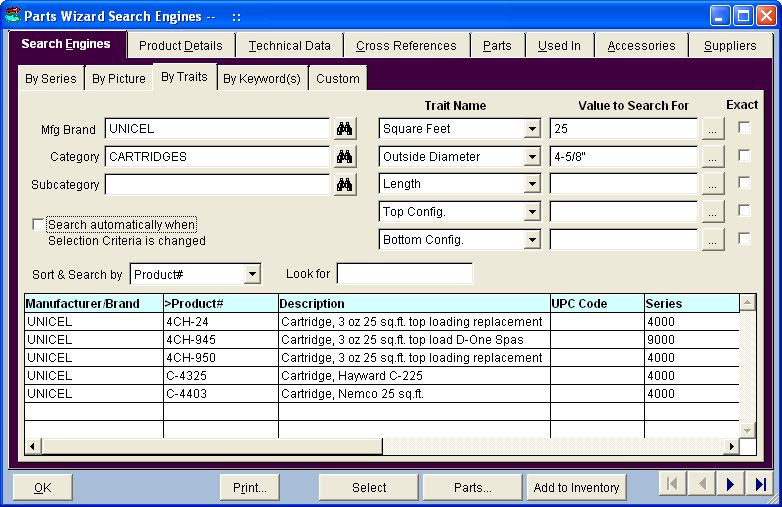Expand the Length trait dropdown
This screenshot has width=782, height=507.
coord(532,184)
